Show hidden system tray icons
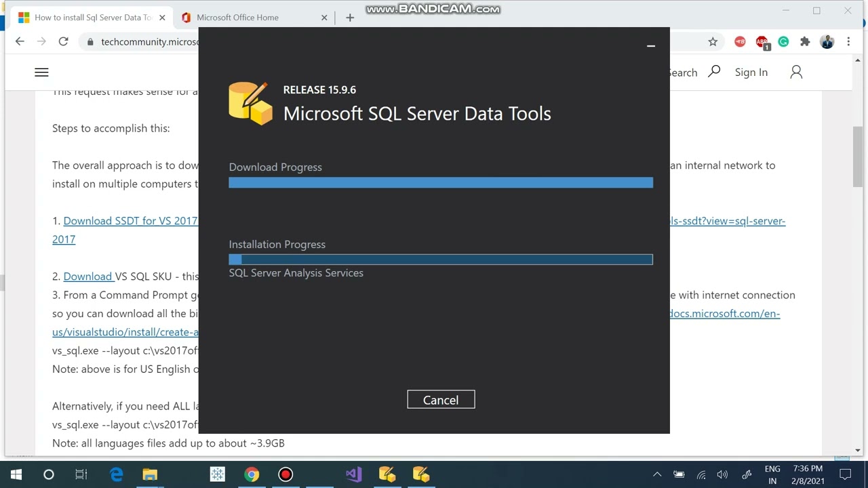Screen dimensions: 868x488 [x=656, y=474]
